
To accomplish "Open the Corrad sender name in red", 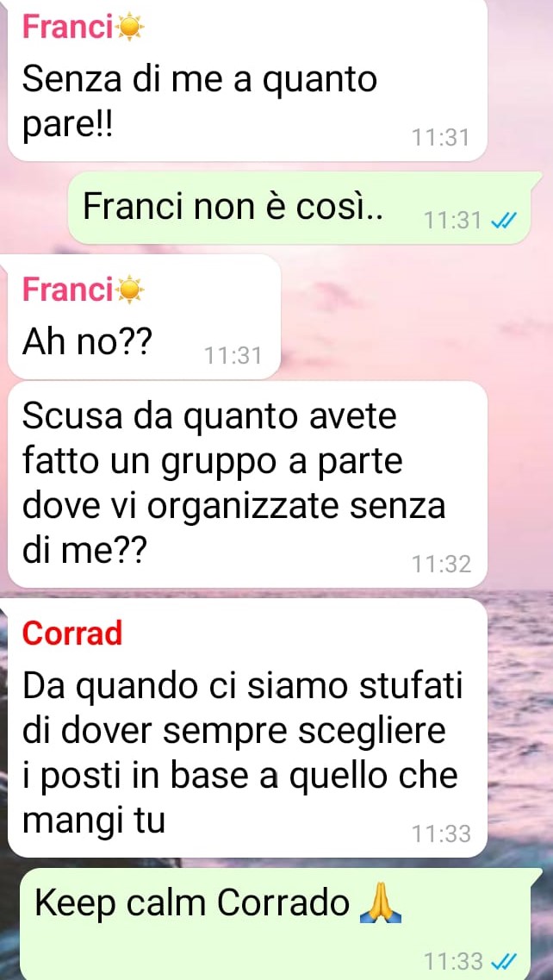I will (x=71, y=634).
